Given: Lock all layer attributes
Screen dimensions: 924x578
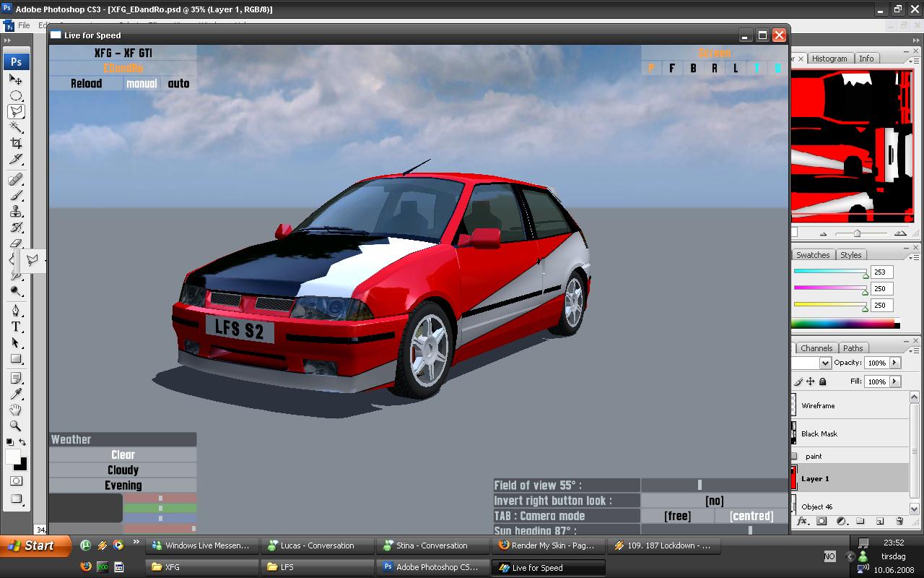Looking at the screenshot, I should [x=822, y=381].
